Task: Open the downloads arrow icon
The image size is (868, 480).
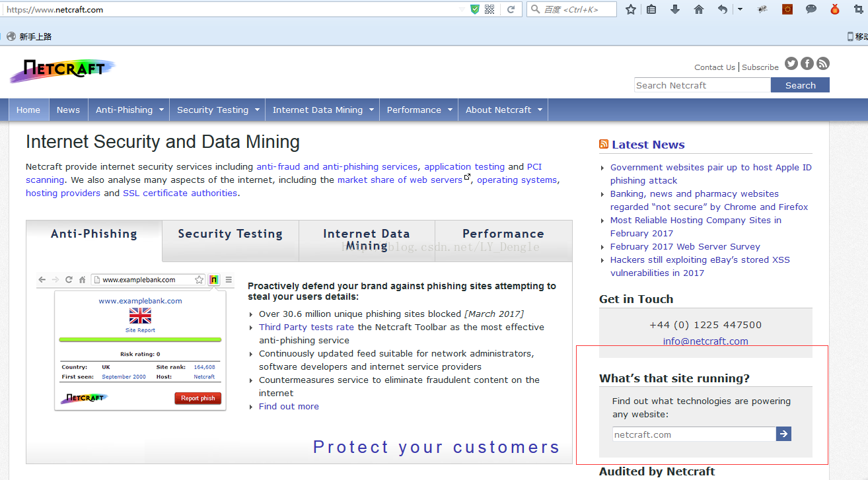Action: (675, 9)
